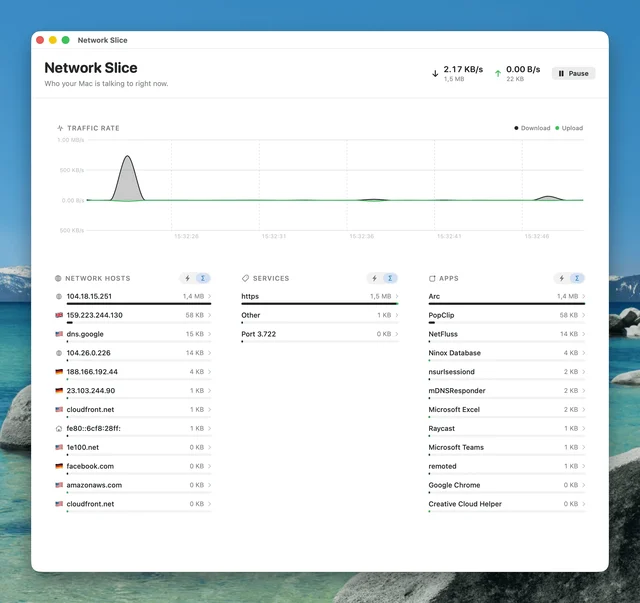Open chevron of the Port 3.722 row
The height and width of the screenshot is (603, 640).
[x=397, y=334]
